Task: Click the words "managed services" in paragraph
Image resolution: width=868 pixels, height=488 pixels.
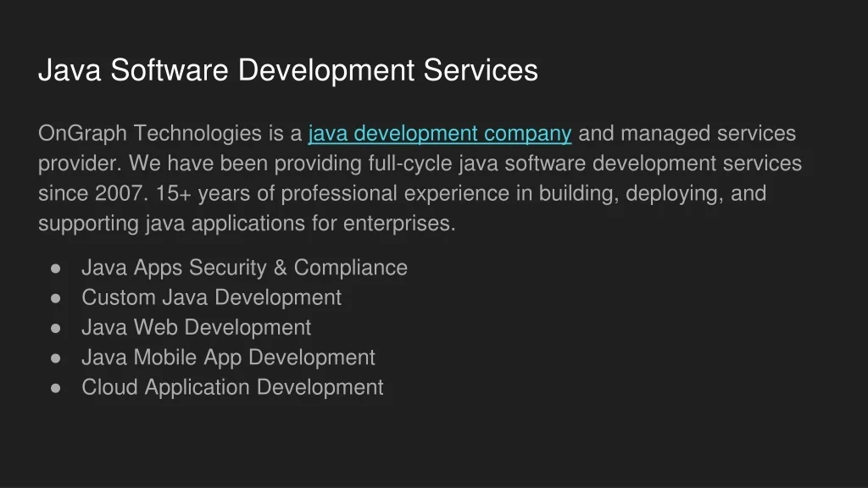Action: click(x=709, y=134)
